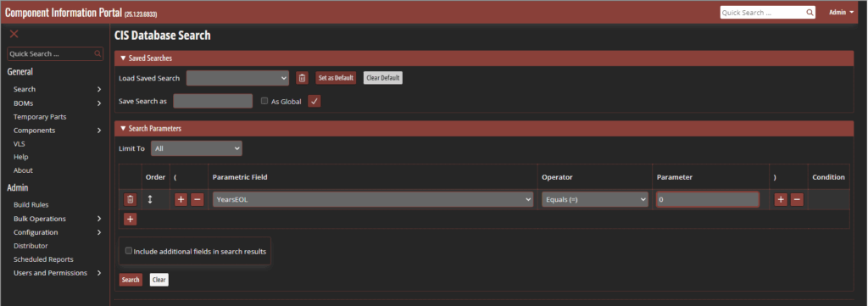Viewport: 868px width, 306px height.
Task: Remove a closing parenthesis with the minus button
Action: click(x=797, y=200)
